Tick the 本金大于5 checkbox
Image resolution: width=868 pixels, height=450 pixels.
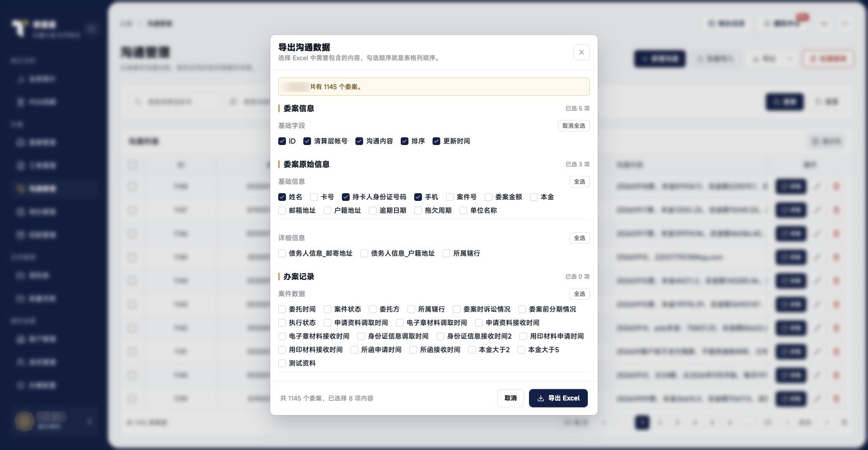[521, 350]
